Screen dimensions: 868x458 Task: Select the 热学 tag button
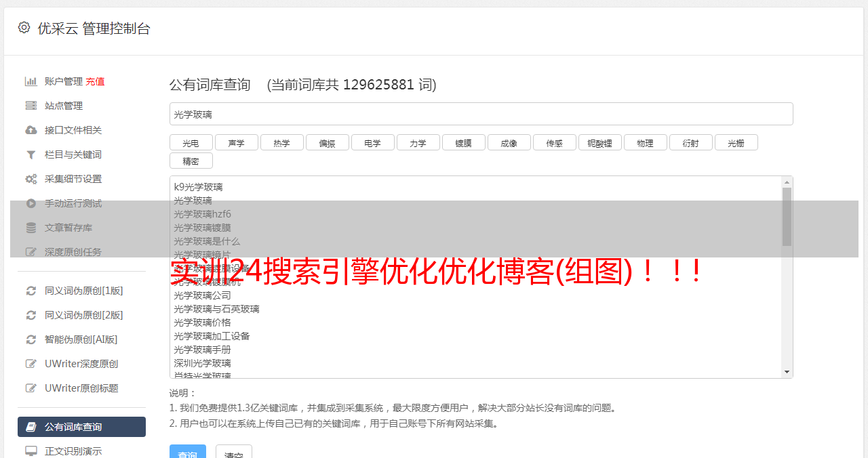(x=281, y=143)
